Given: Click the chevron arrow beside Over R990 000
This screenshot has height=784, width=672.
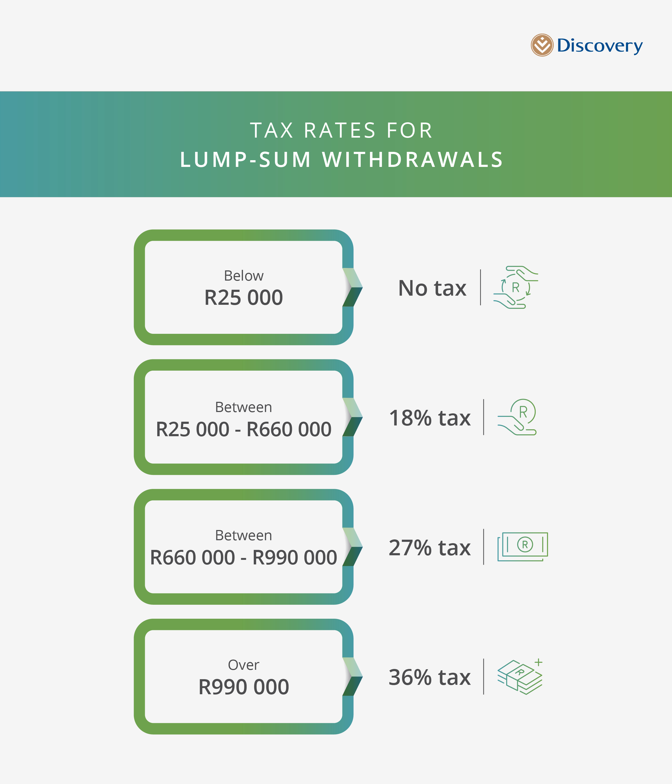Looking at the screenshot, I should pos(353,676).
